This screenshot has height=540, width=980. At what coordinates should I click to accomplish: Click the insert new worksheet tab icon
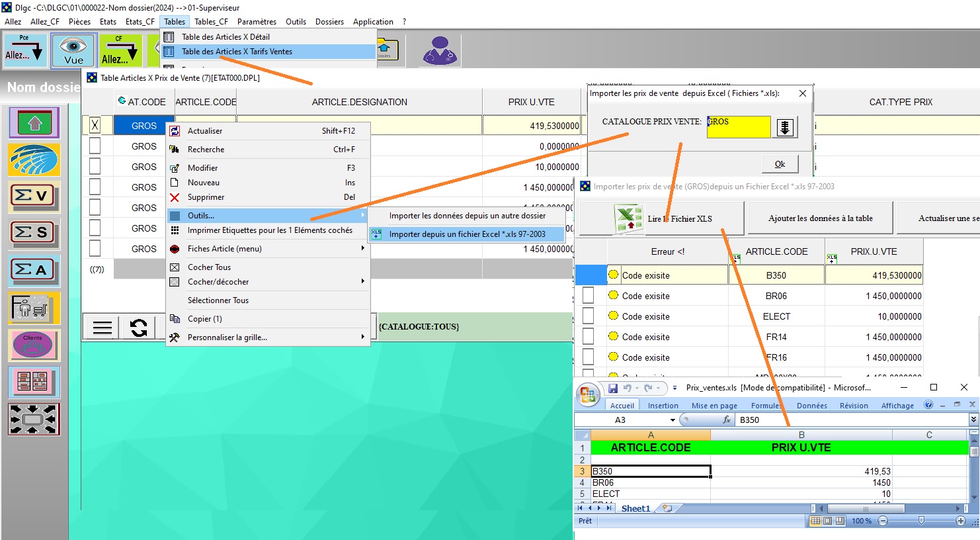[667, 508]
